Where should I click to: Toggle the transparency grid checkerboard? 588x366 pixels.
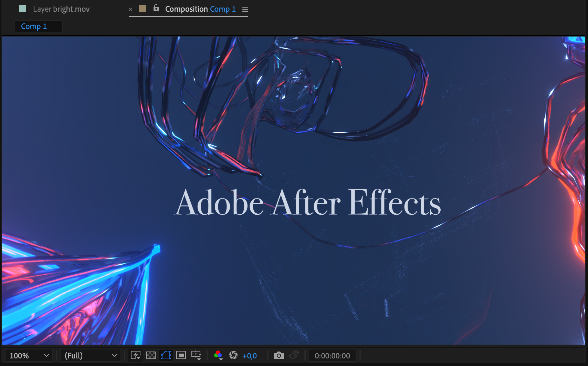(x=151, y=355)
